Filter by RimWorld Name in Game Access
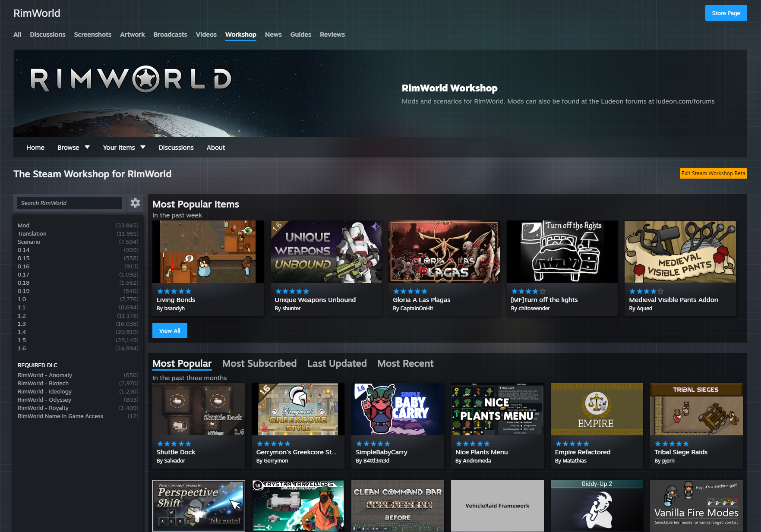 (x=78, y=416)
